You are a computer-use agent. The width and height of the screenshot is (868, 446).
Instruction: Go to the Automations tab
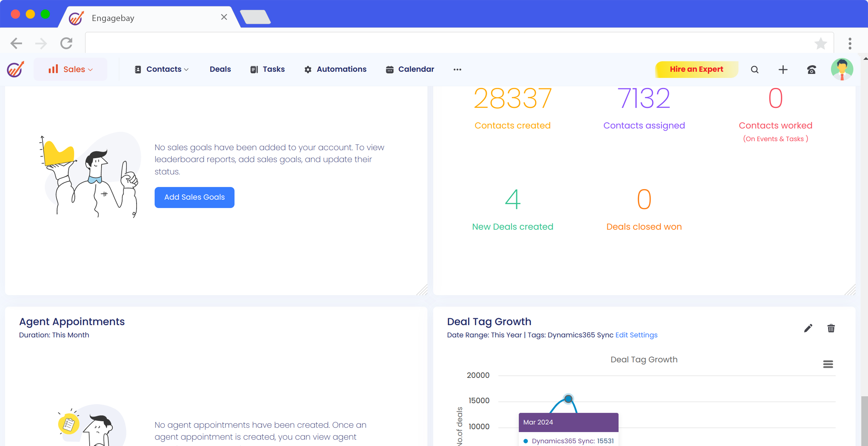click(x=335, y=69)
